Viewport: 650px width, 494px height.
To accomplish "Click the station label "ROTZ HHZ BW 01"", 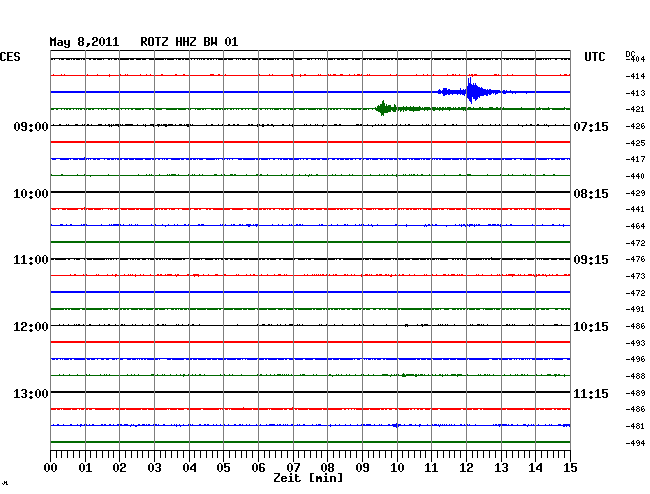I will (189, 42).
